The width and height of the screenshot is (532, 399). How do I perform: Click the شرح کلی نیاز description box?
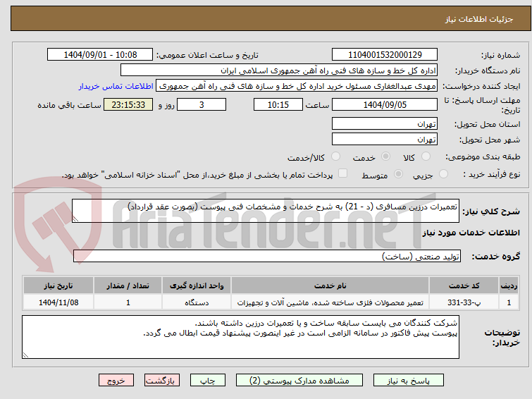(266, 211)
